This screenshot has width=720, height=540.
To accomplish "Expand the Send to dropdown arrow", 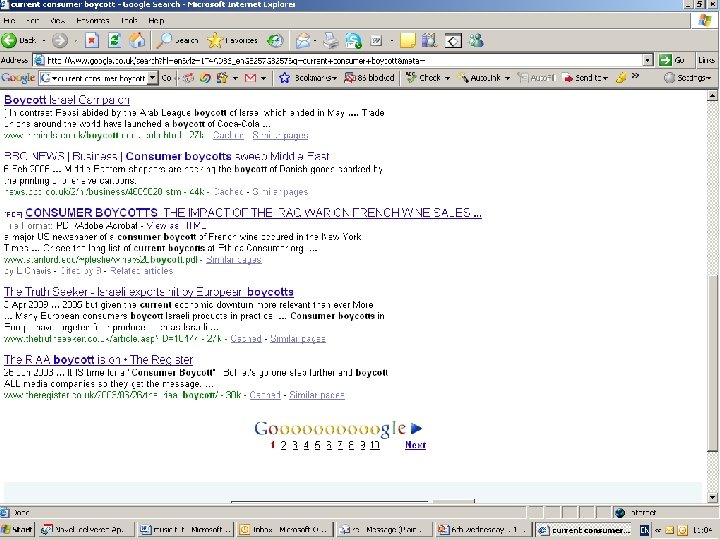I will [605, 79].
